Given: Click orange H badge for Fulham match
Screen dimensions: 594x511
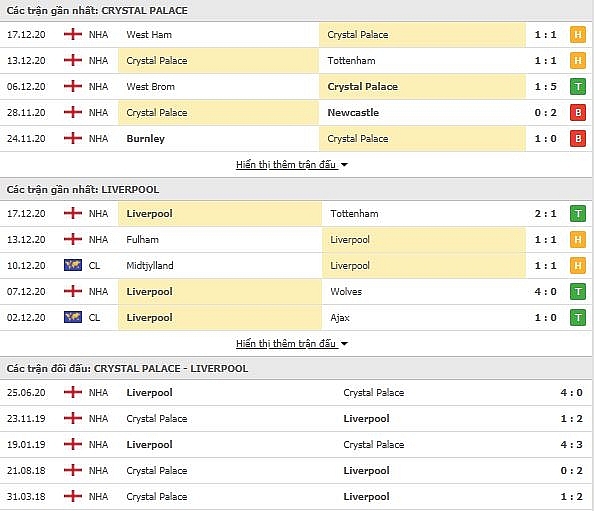Looking at the screenshot, I should coord(578,240).
